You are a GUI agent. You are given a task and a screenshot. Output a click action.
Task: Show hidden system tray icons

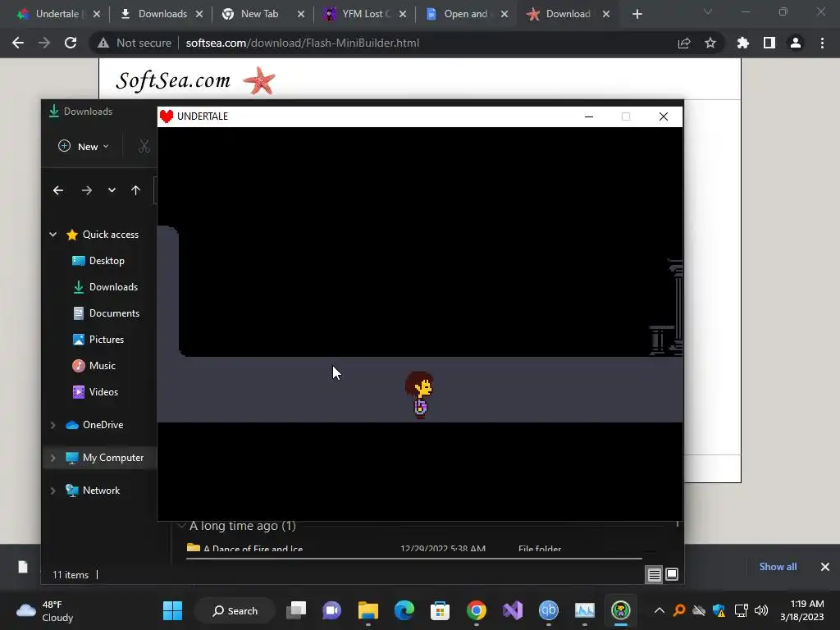(660, 610)
